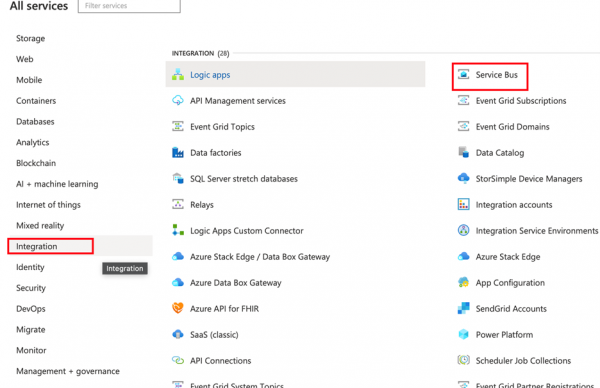
Task: Open the Relays service link
Action: [202, 205]
